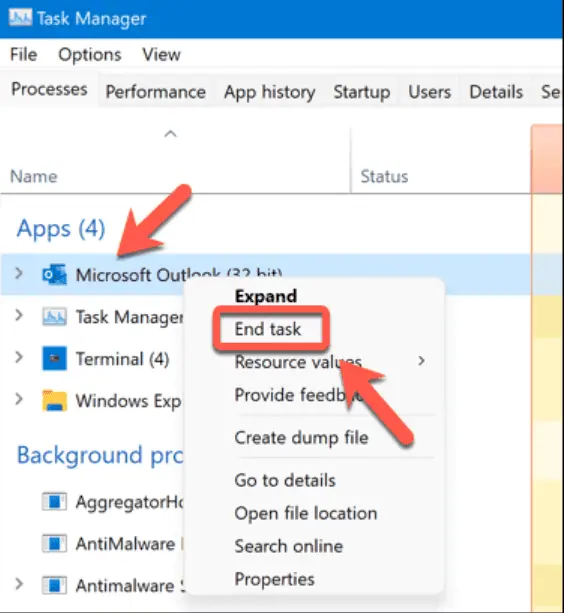Open the Options menu
This screenshot has height=613, width=564.
click(90, 55)
